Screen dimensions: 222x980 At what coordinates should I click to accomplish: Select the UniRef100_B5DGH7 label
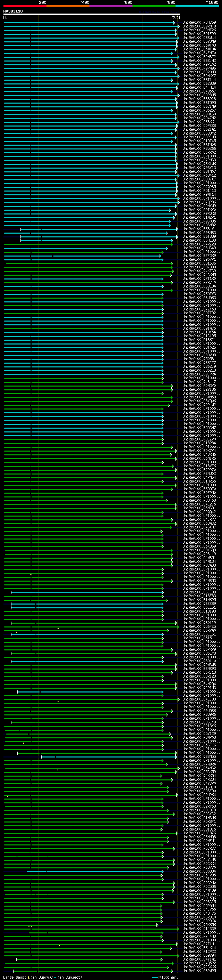pos(199,428)
